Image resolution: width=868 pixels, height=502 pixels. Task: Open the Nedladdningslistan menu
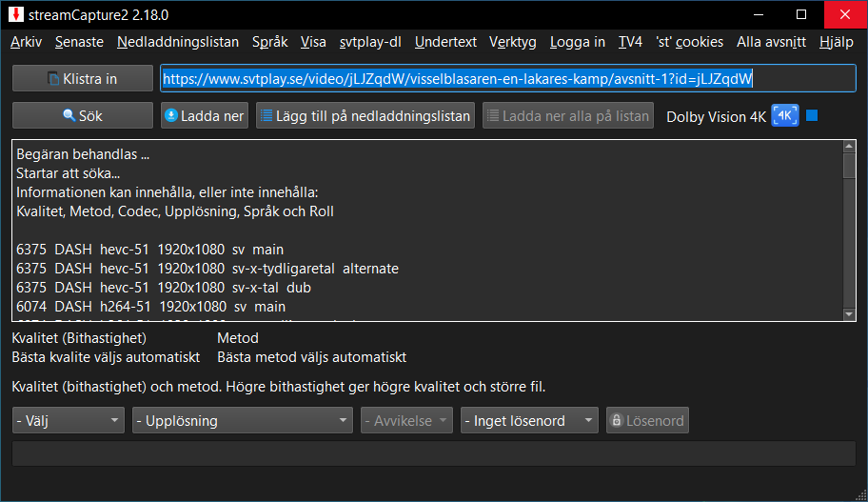point(178,42)
